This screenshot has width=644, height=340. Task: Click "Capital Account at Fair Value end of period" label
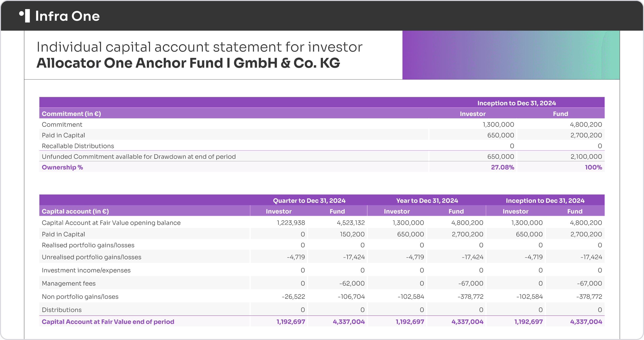click(x=108, y=322)
